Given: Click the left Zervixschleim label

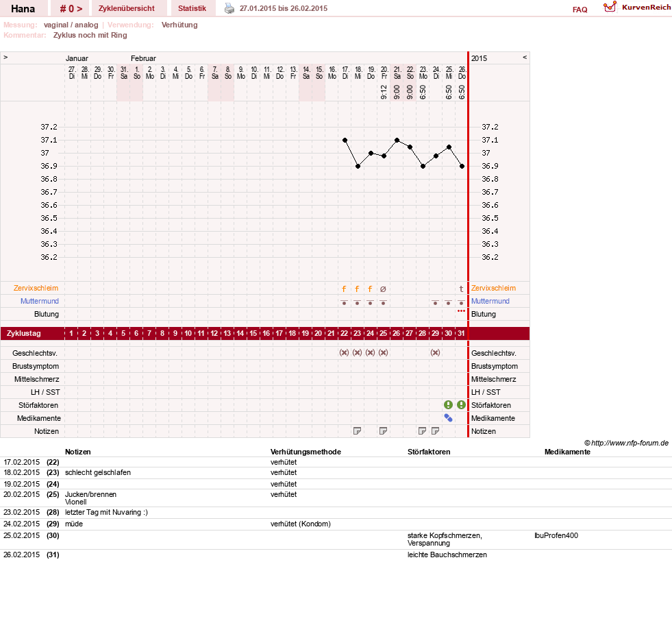Looking at the screenshot, I should (x=36, y=288).
